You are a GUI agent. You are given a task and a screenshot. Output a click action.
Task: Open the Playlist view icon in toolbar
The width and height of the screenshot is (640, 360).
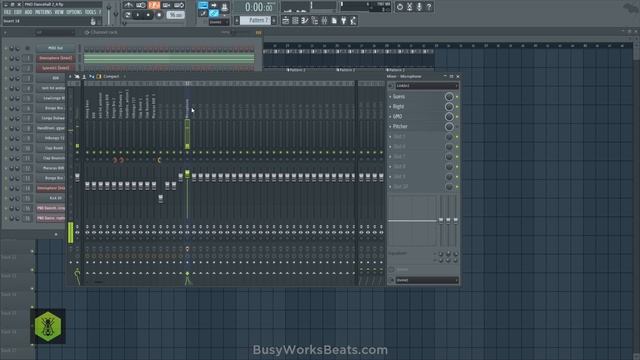pyautogui.click(x=285, y=20)
